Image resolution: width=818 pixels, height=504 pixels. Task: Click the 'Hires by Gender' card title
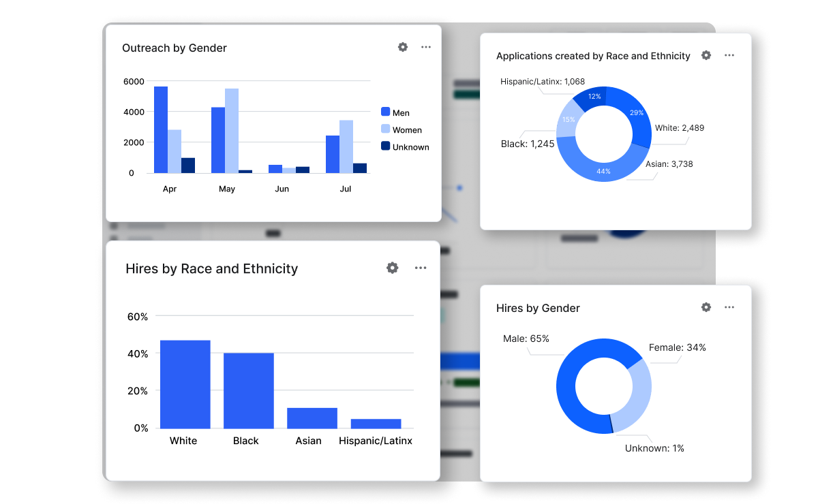[538, 308]
